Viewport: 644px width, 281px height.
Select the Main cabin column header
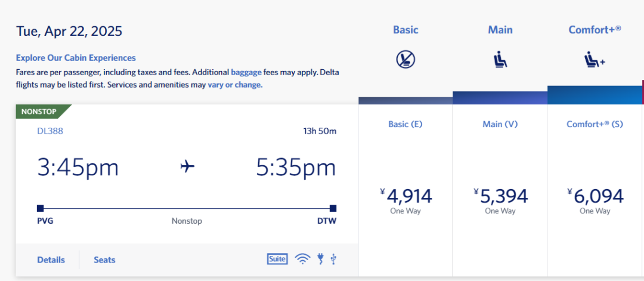pos(500,30)
